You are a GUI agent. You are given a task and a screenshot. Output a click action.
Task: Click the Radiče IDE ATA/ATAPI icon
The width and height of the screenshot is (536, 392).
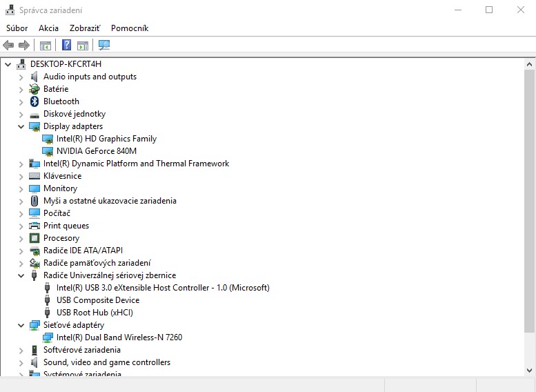click(x=34, y=251)
